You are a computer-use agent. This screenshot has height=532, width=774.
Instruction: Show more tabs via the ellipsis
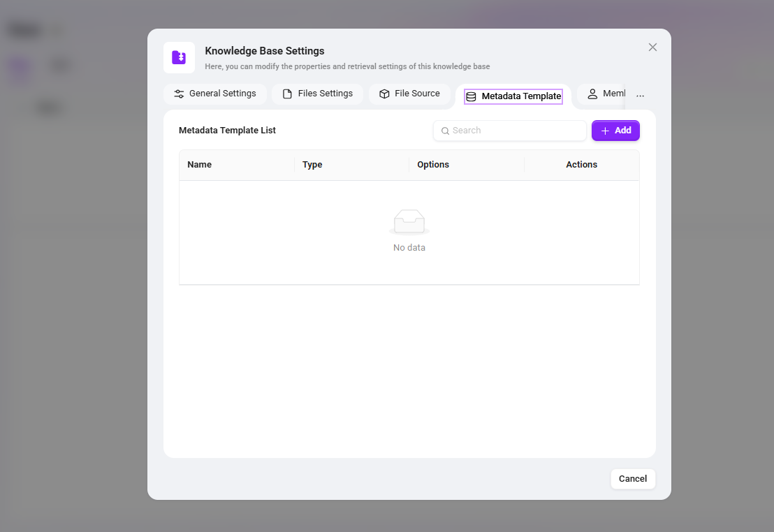coord(641,96)
